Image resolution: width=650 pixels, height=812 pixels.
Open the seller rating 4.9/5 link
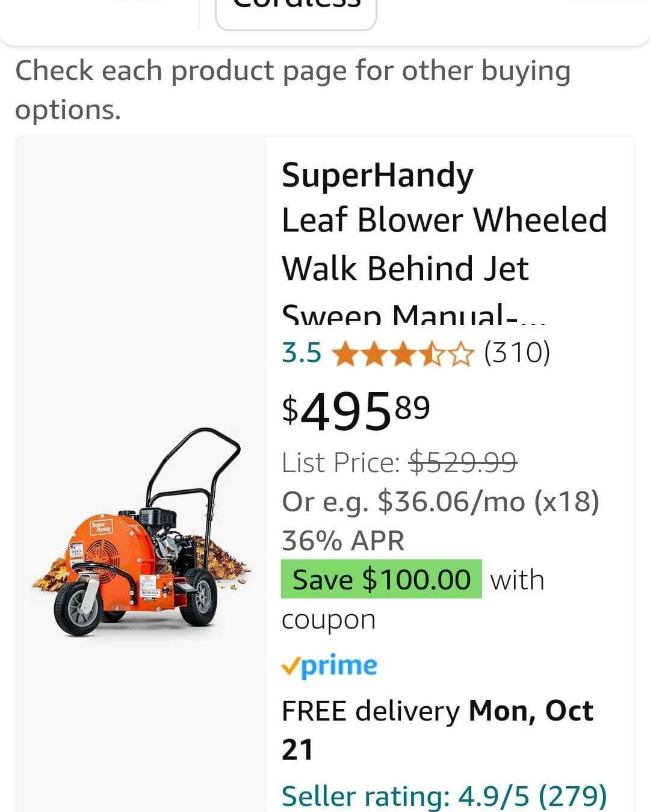click(x=444, y=796)
